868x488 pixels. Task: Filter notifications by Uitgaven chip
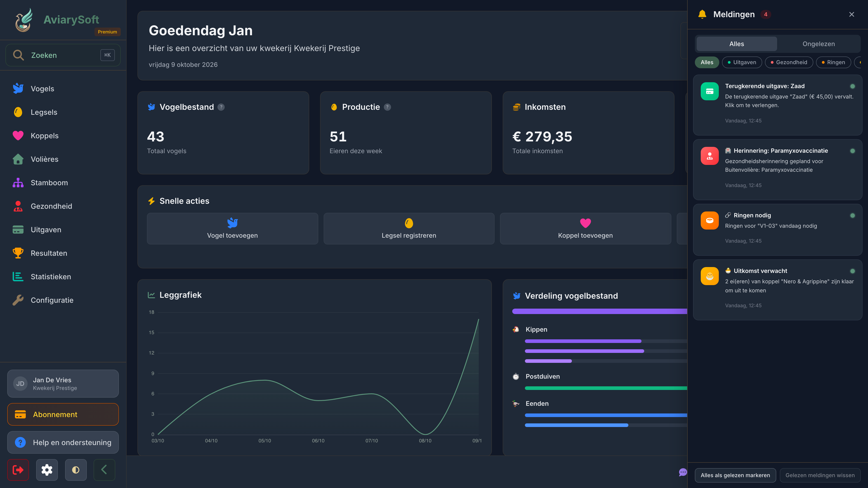pyautogui.click(x=742, y=62)
